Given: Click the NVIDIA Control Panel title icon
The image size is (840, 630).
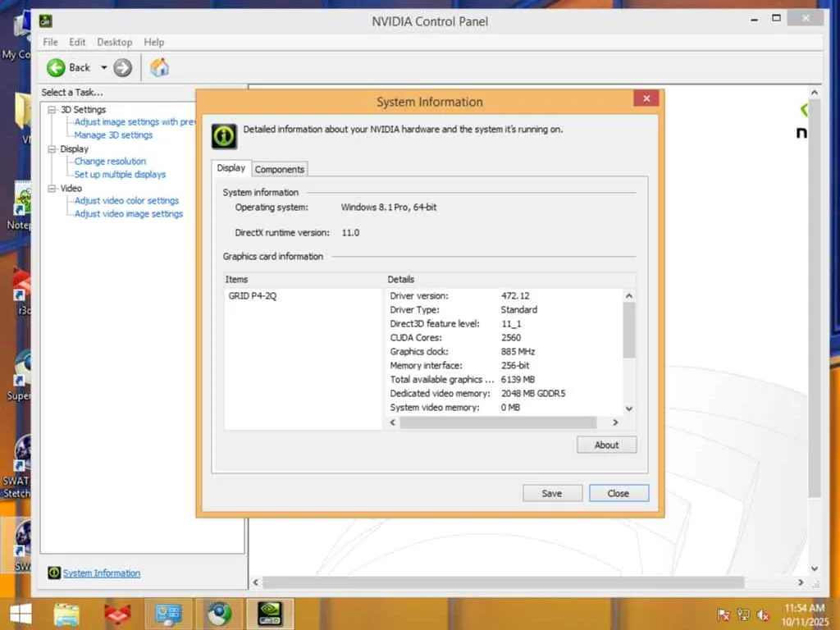Looking at the screenshot, I should coord(46,21).
